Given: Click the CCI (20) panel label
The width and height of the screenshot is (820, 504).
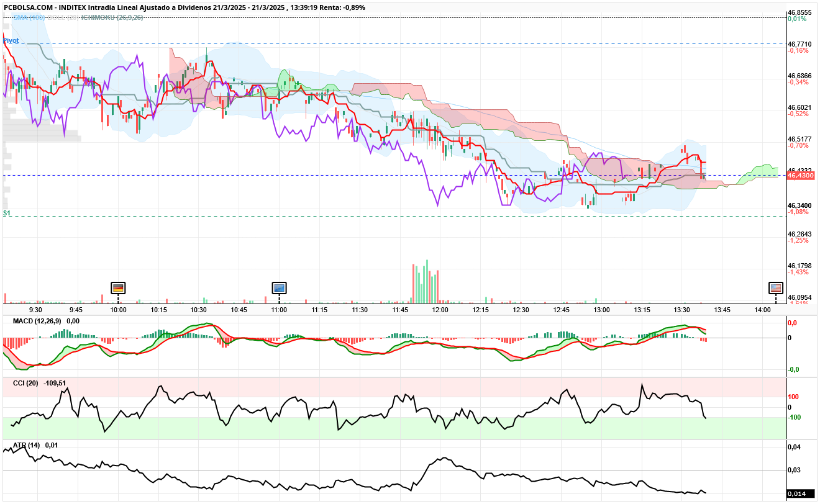Looking at the screenshot, I should (26, 383).
